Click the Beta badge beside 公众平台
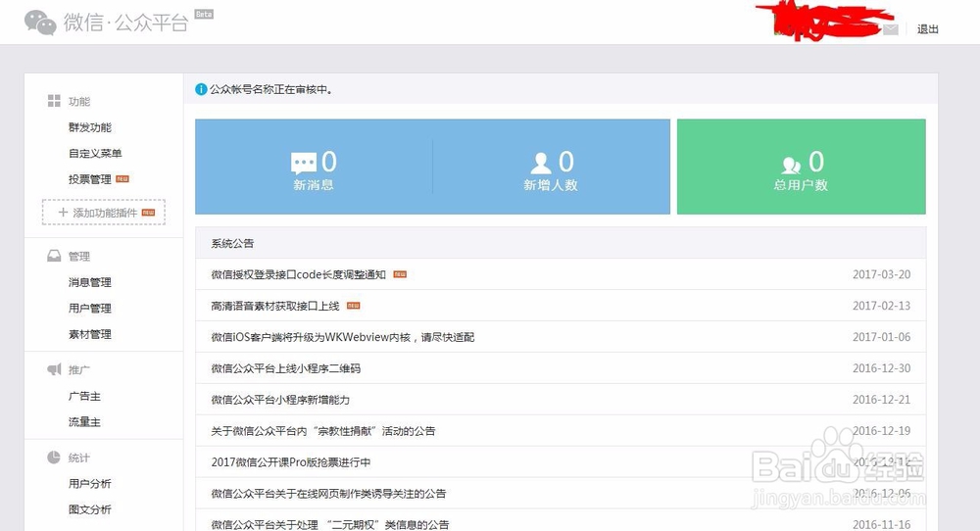The width and height of the screenshot is (980, 531). click(204, 14)
